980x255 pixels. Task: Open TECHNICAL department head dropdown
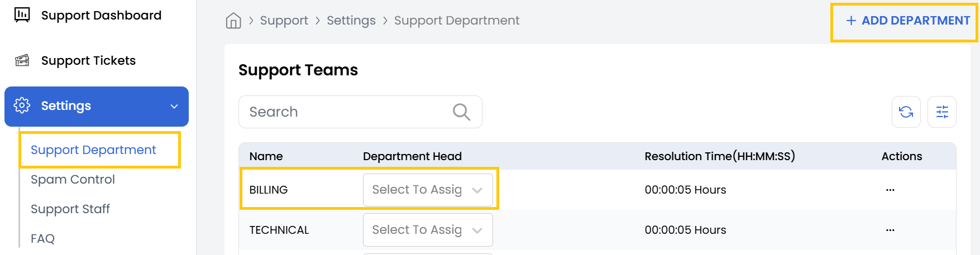click(x=428, y=230)
